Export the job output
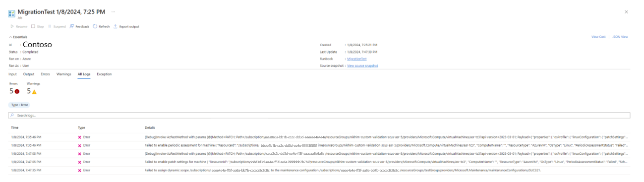Viewport: 644px width, 182px height. [x=126, y=26]
